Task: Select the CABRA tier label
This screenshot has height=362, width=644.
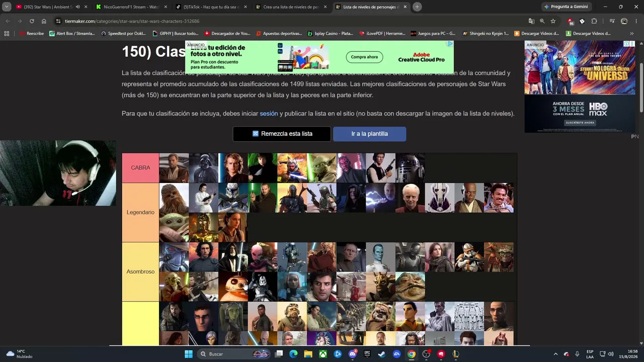Action: pos(140,168)
